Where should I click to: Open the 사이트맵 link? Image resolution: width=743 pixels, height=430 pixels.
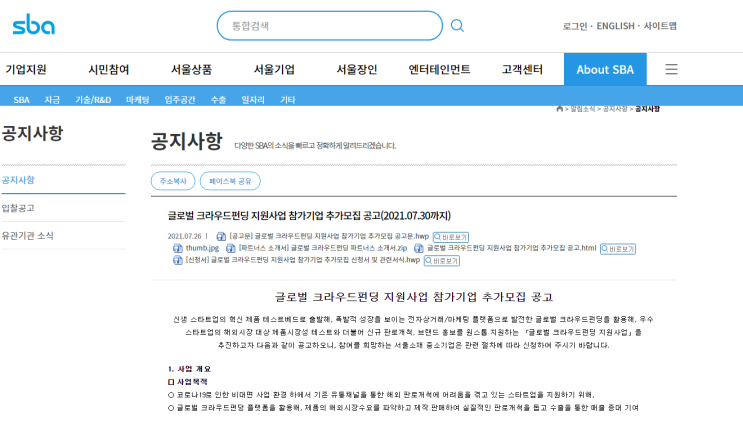(x=660, y=26)
